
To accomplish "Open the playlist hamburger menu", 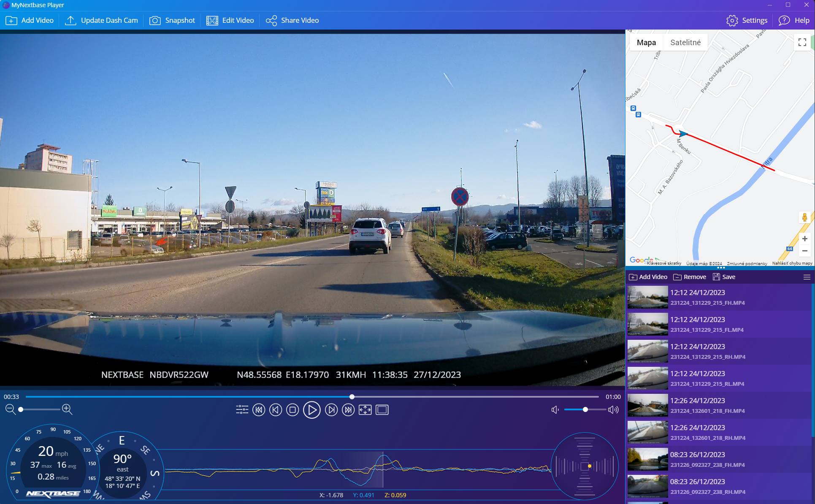I will pos(807,277).
